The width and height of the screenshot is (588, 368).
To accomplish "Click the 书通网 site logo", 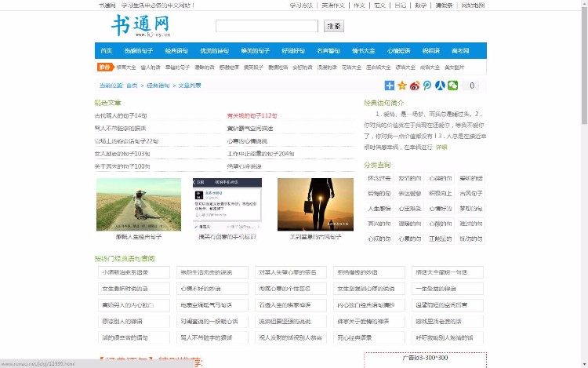I will pos(141,26).
